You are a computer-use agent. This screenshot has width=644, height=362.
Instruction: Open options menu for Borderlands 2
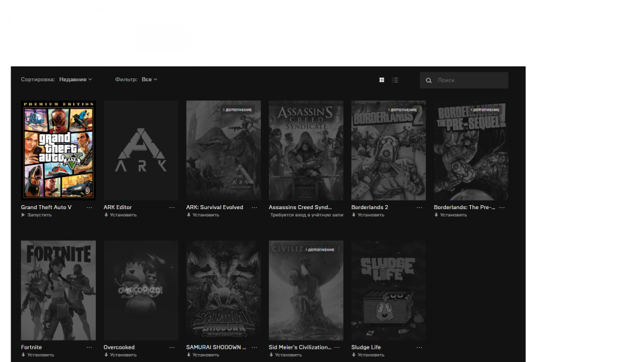(419, 208)
